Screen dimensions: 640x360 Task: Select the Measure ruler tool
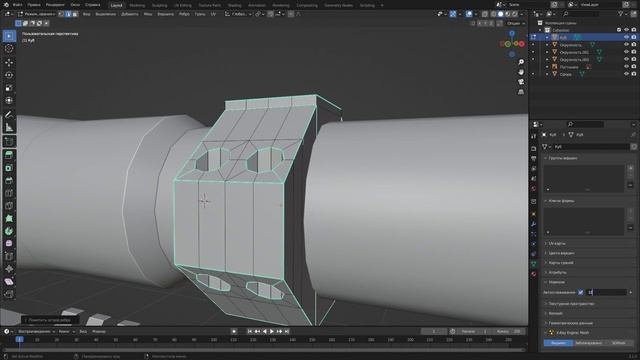(x=9, y=127)
